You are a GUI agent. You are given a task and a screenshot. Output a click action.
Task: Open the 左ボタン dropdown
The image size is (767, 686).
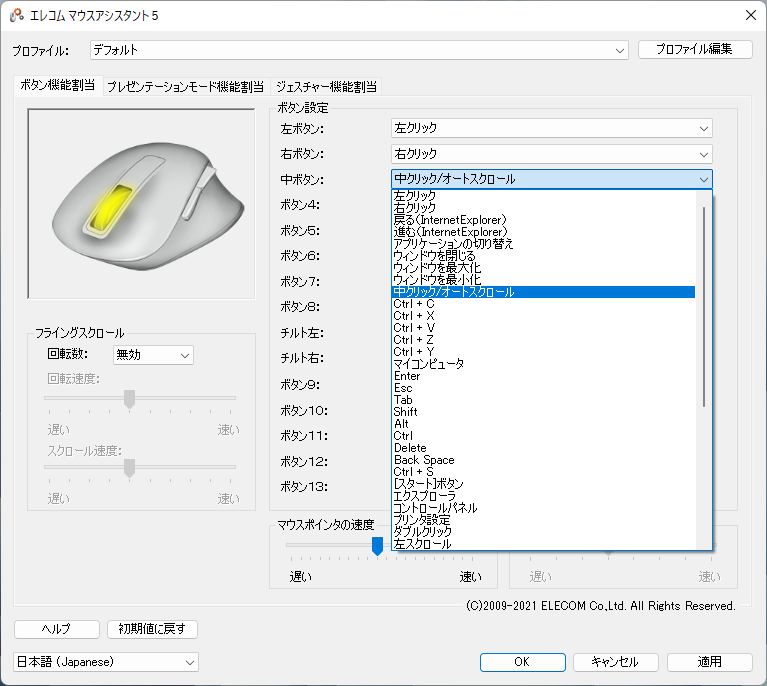point(551,128)
